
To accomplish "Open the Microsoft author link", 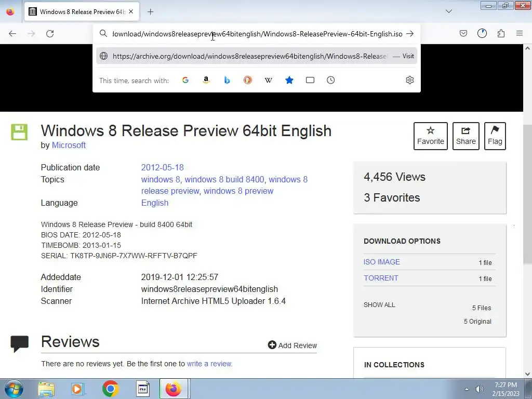I will (69, 145).
